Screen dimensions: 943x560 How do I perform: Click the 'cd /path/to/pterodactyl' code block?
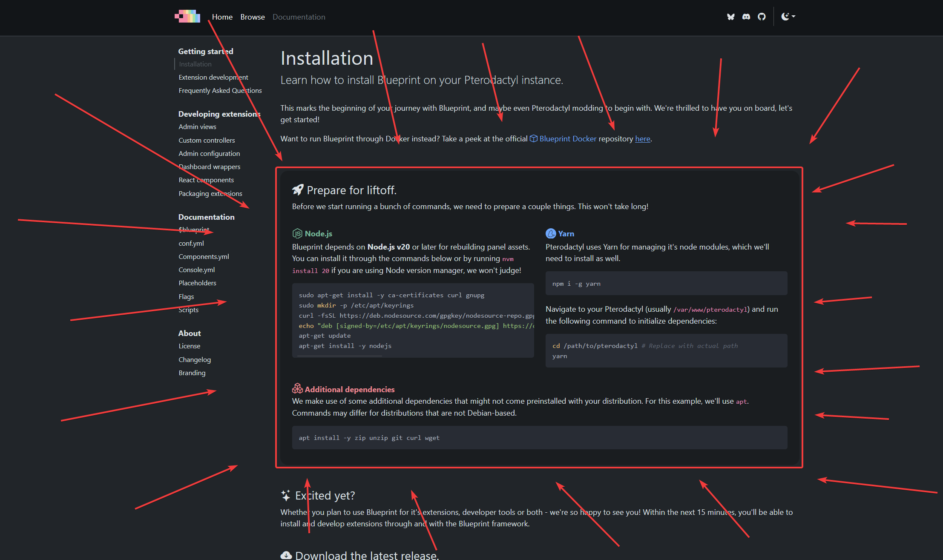666,350
